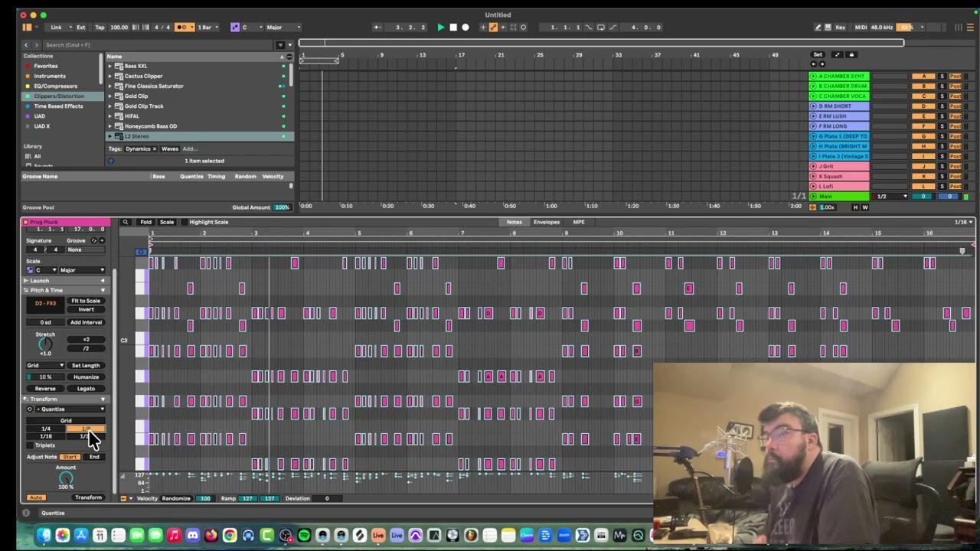Solo the A CHAMBER SYNT return track
The height and width of the screenshot is (551, 980).
click(x=942, y=77)
